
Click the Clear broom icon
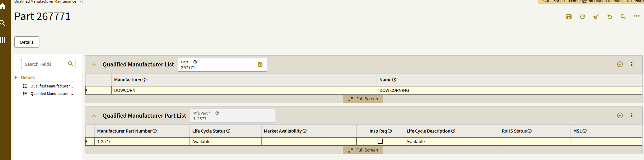point(596,17)
